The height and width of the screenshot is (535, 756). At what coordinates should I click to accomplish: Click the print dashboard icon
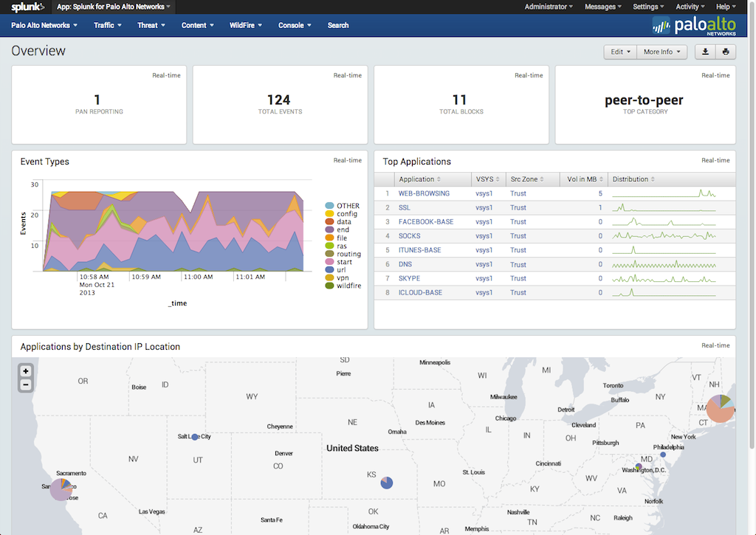coord(726,52)
